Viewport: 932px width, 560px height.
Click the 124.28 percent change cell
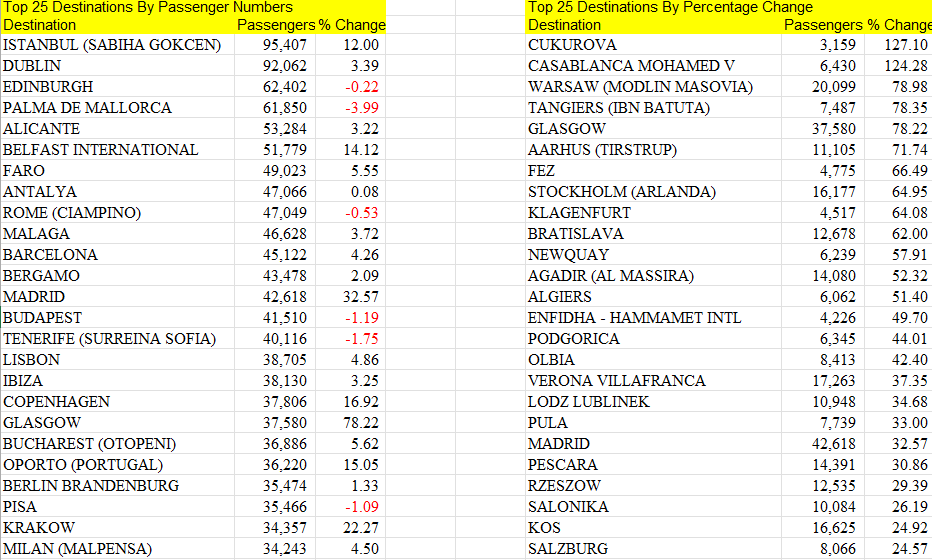898,65
